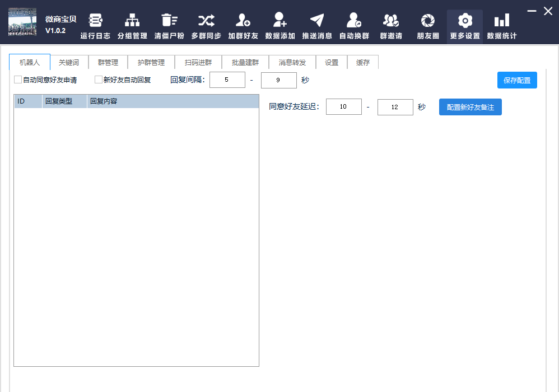The image size is (559, 392).
Task: Click the 配置新好友备注 button
Action: point(470,107)
